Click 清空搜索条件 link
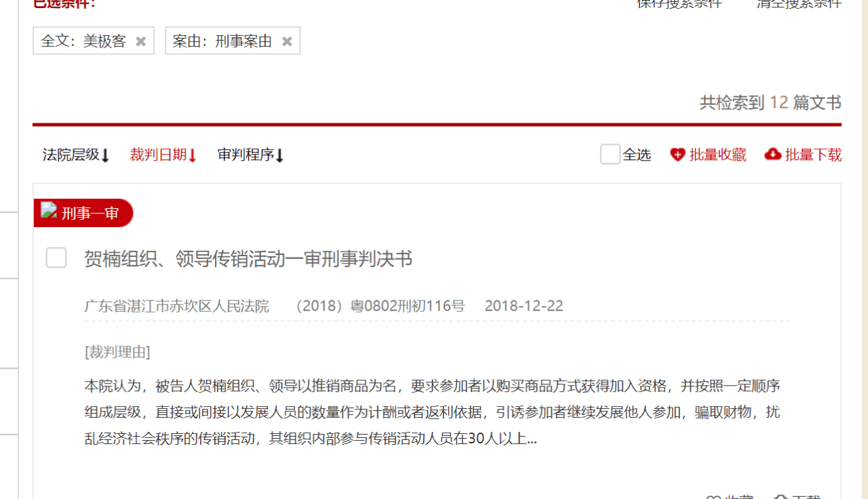This screenshot has height=499, width=868. (799, 3)
